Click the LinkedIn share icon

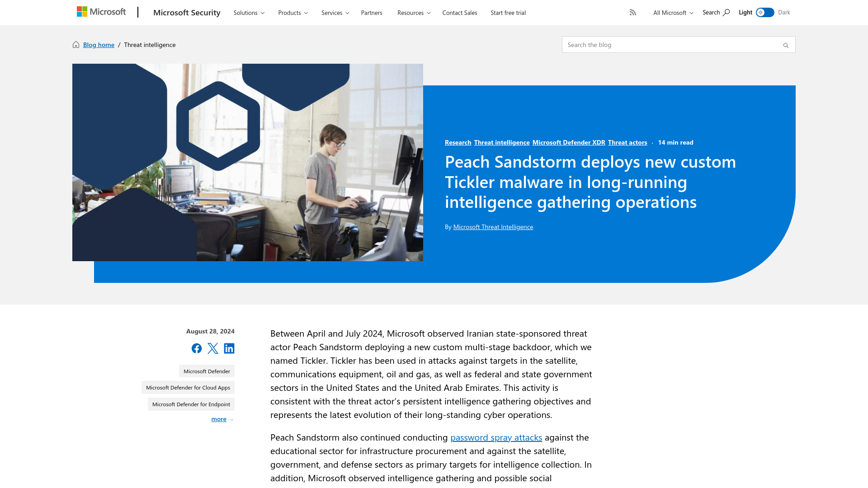(229, 348)
